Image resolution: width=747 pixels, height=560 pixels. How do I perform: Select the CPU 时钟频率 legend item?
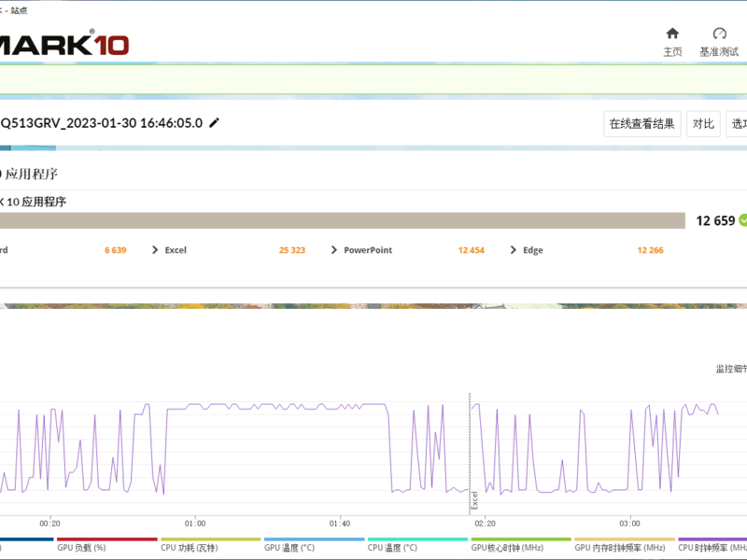[x=712, y=548]
